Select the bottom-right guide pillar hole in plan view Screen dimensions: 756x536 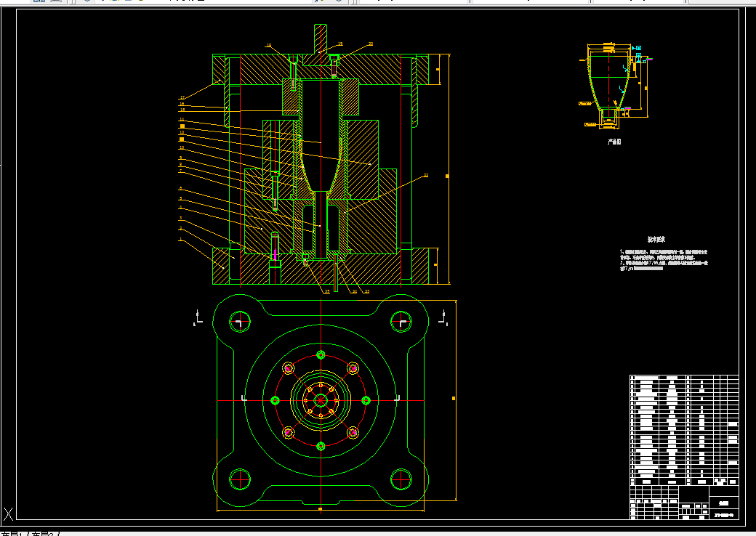coord(401,479)
